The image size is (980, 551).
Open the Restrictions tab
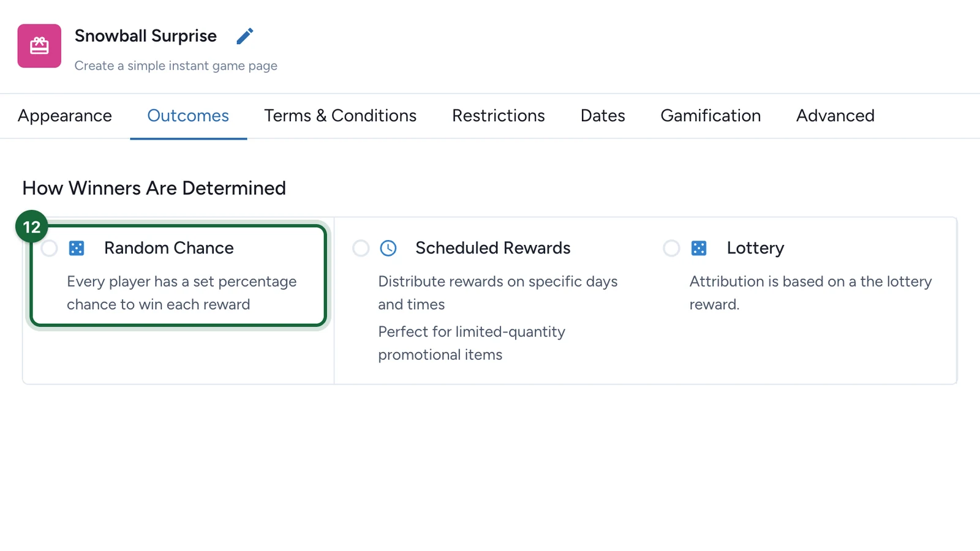tap(499, 116)
